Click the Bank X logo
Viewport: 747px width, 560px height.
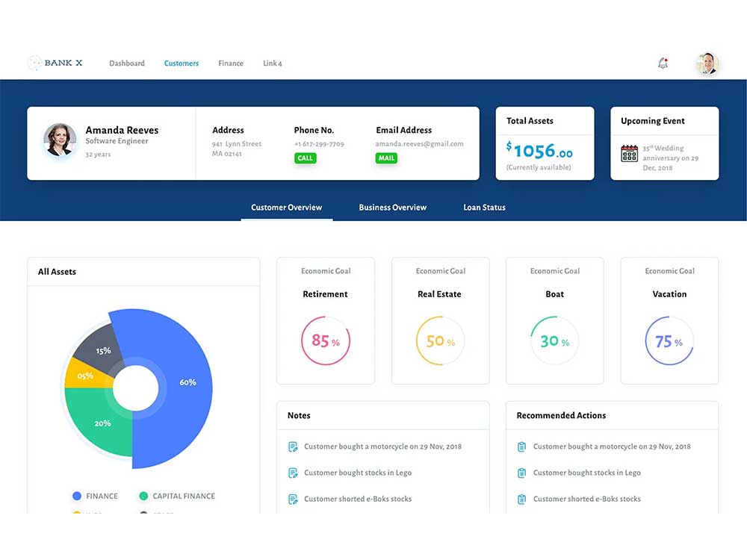pos(55,63)
